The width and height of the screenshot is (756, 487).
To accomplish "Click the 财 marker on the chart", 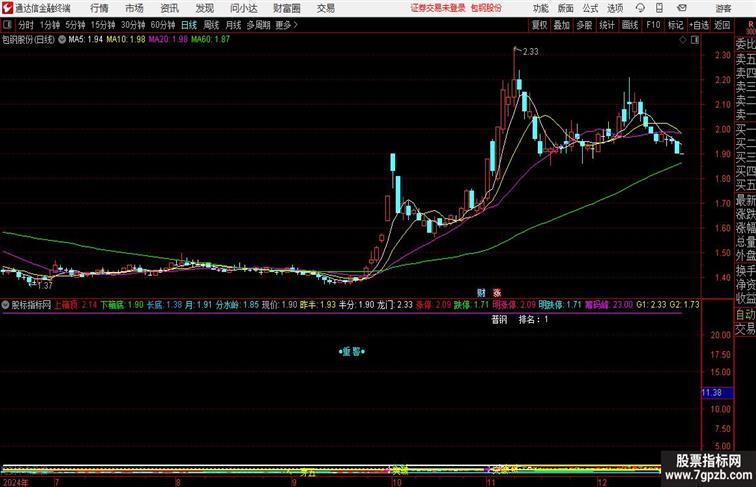I will (x=481, y=293).
